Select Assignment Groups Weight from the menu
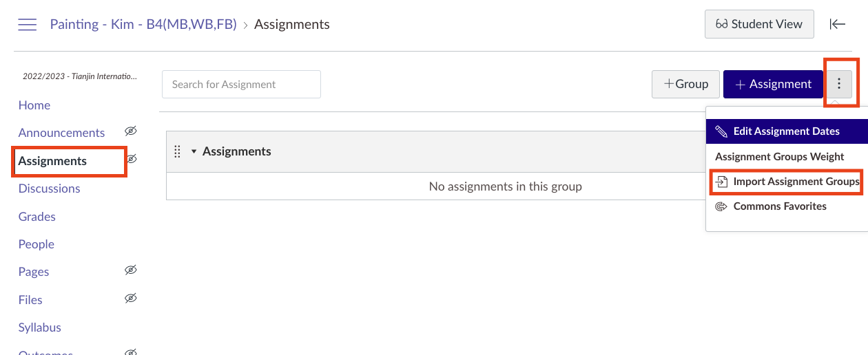 click(x=779, y=157)
